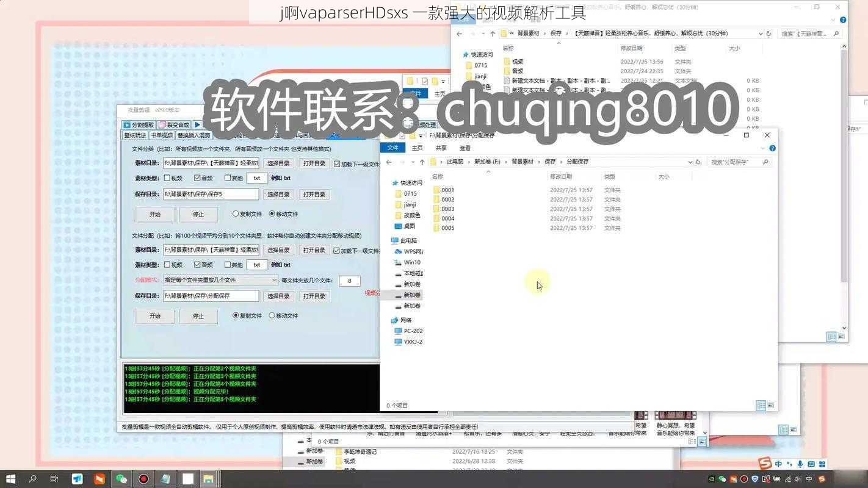The height and width of the screenshot is (488, 868).
Task: Open taskbar search magnifier
Action: 33,479
